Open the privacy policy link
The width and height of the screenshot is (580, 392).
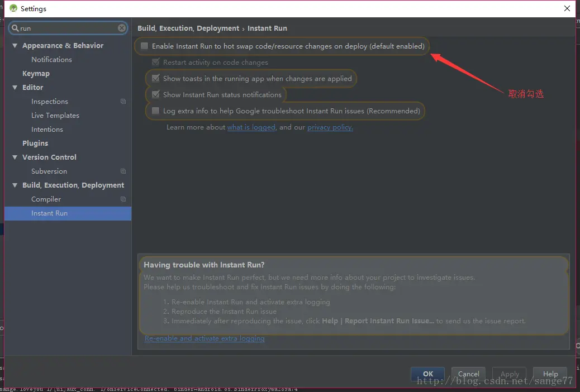[330, 127]
